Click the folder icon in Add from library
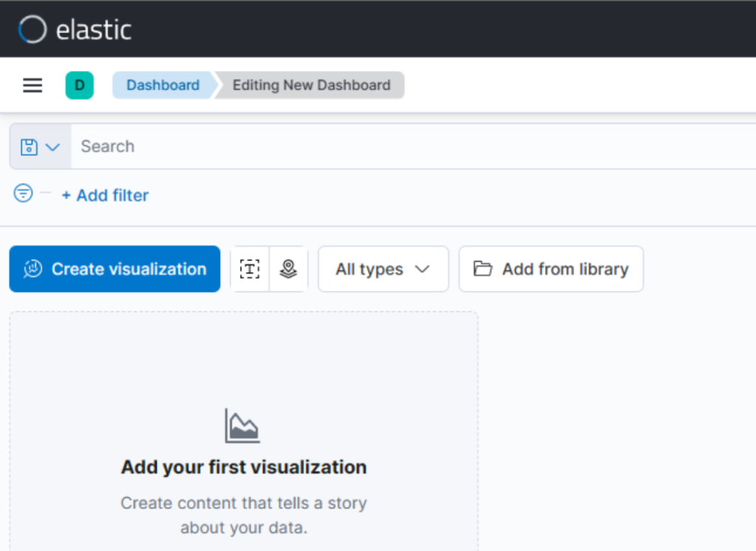The width and height of the screenshot is (756, 551). [x=483, y=269]
